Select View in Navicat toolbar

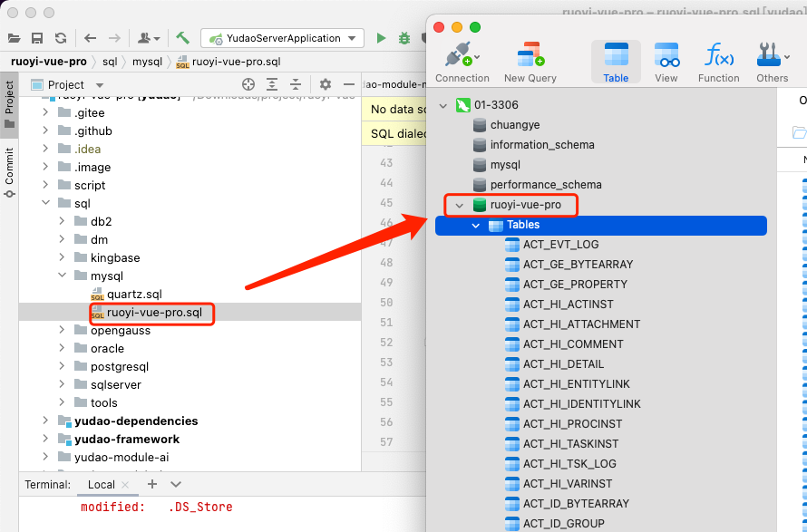[x=666, y=62]
